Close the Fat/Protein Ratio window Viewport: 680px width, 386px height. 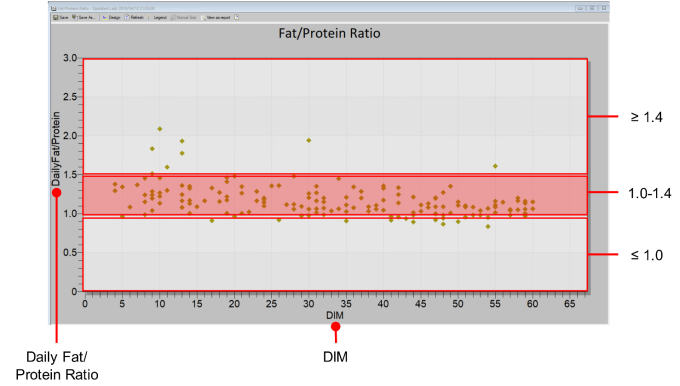pyautogui.click(x=603, y=8)
